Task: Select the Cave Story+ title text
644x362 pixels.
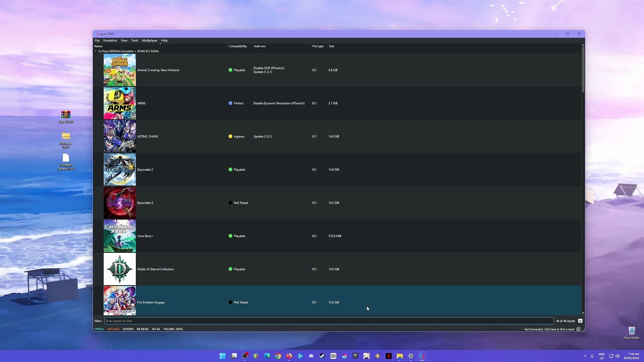Action: coord(145,236)
